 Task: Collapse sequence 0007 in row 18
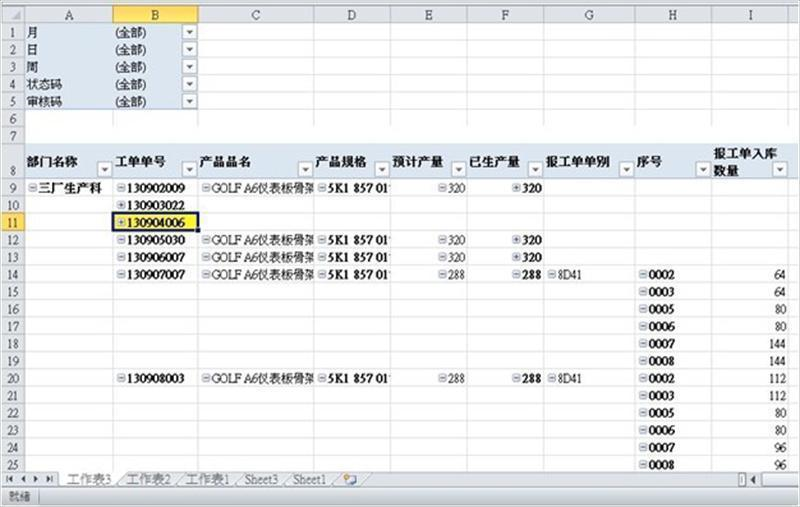coord(643,343)
